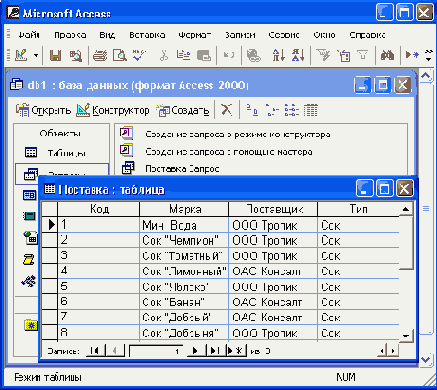The image size is (437, 390).
Task: Click the Print icon in toolbar
Action: point(100,55)
